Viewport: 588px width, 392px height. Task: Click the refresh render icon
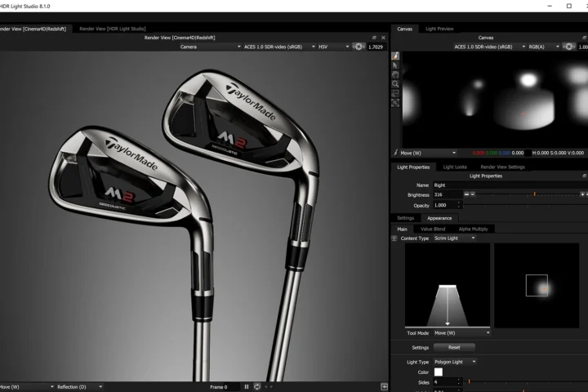pos(257,387)
